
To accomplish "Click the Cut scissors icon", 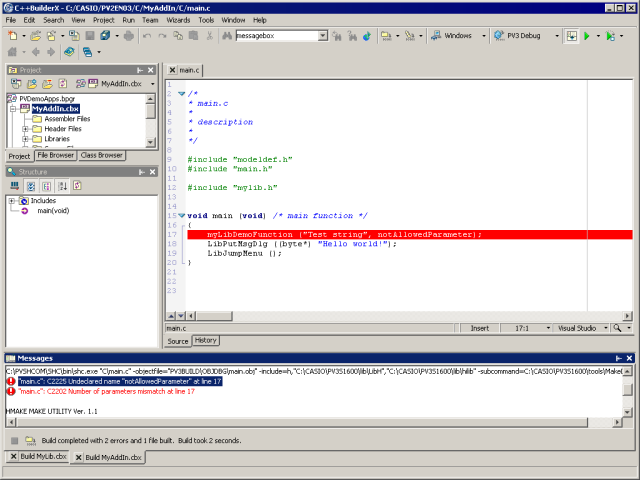I will (209, 36).
